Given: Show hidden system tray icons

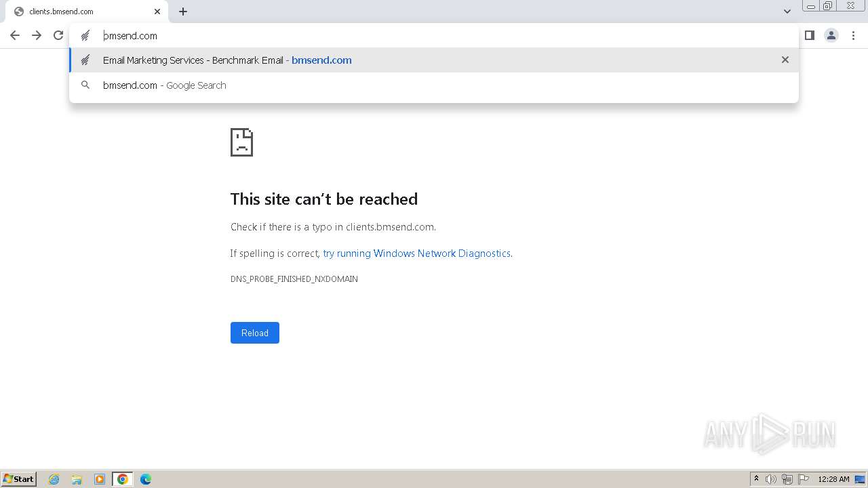Looking at the screenshot, I should point(756,479).
